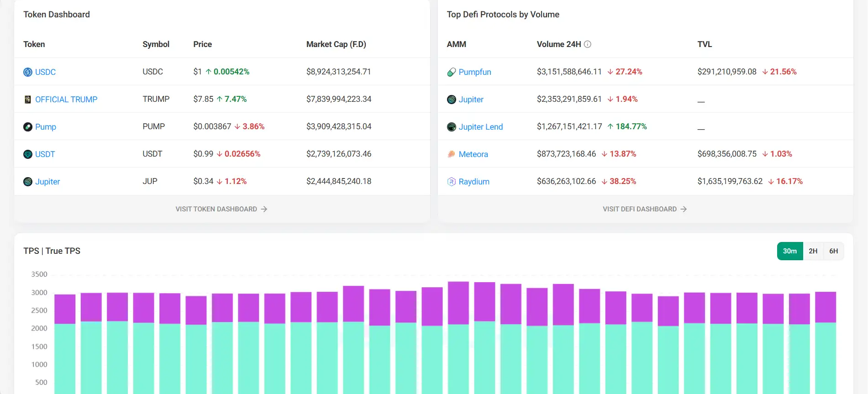The image size is (868, 394).
Task: Switch TPS chart to 6H range
Action: click(x=833, y=251)
